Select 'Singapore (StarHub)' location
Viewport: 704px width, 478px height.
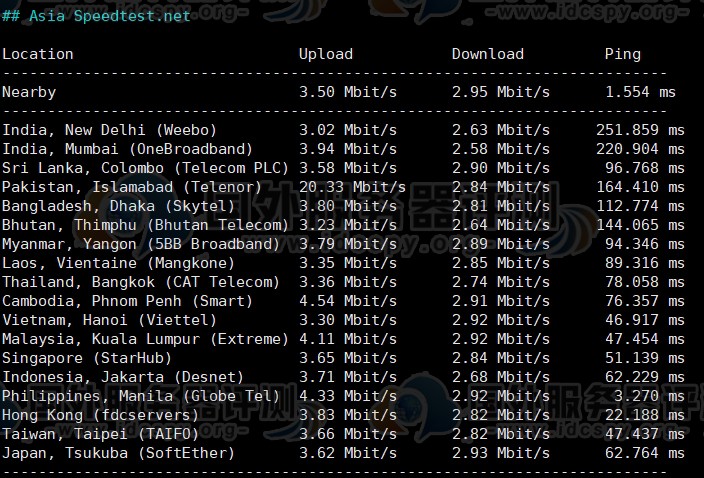click(87, 358)
